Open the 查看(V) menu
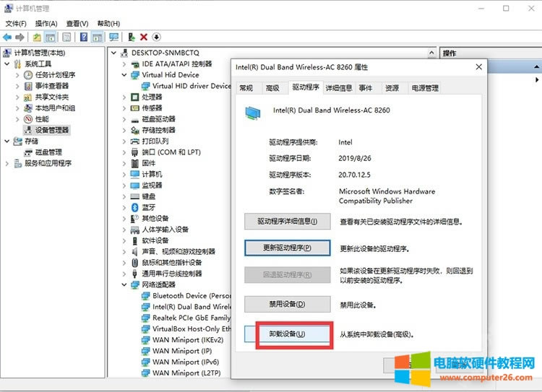Screen dimensions: 542x392 pyautogui.click(x=77, y=24)
